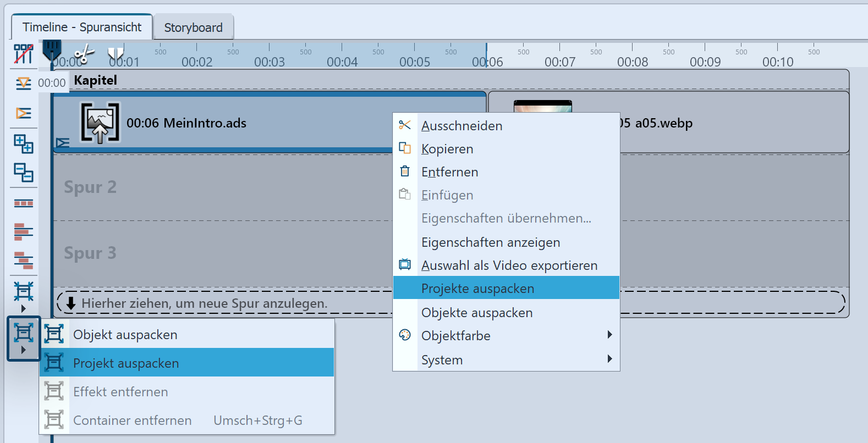Click the MeinIntro.ads project object icon
The image size is (868, 443).
(100, 123)
